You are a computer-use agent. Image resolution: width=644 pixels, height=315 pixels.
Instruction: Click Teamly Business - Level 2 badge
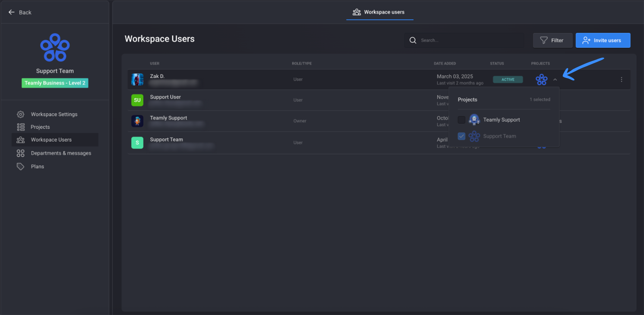(55, 83)
